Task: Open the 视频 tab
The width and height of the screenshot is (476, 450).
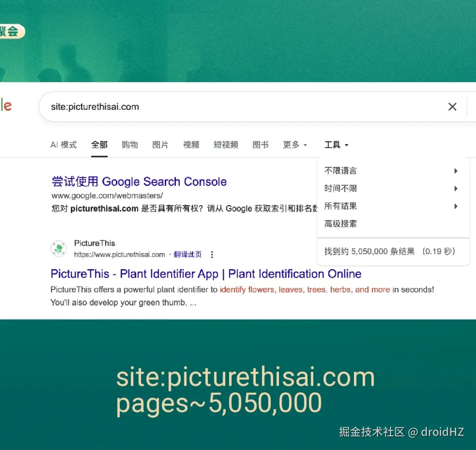Action: click(191, 145)
